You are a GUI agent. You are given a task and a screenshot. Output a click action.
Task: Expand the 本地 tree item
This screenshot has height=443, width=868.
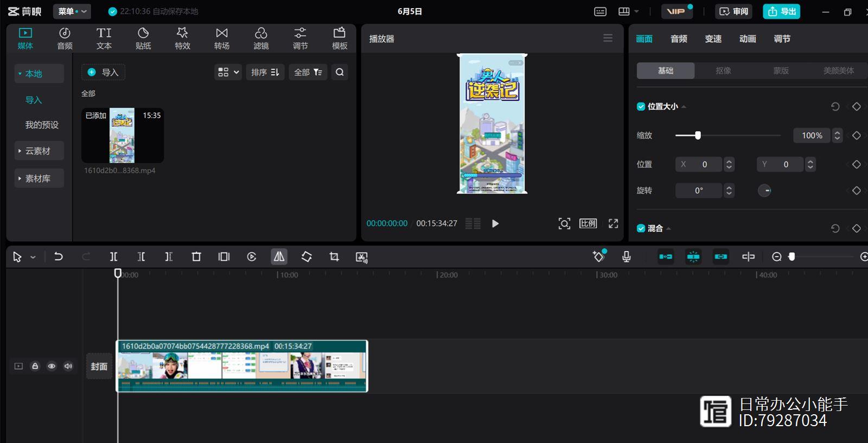[39, 74]
